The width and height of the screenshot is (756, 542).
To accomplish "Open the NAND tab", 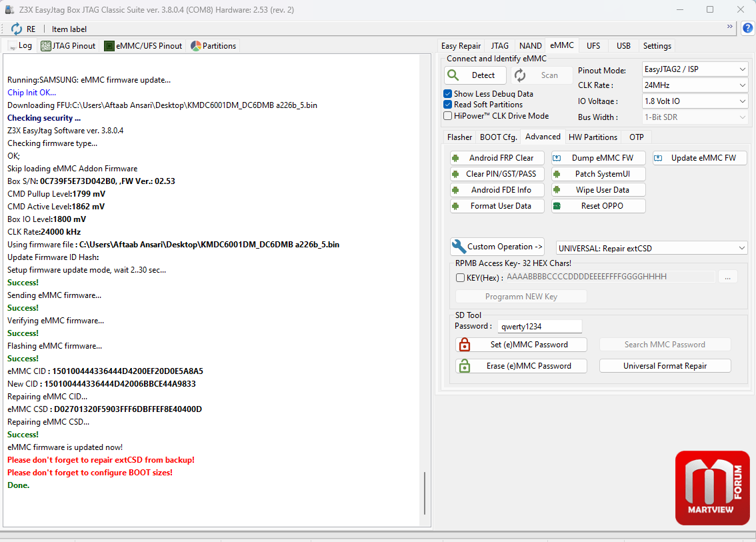I will (x=531, y=46).
